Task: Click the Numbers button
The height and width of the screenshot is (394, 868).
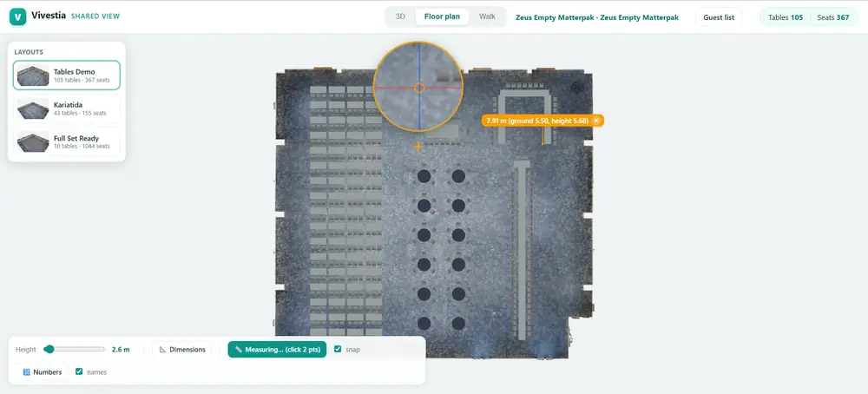Action: [x=42, y=371]
